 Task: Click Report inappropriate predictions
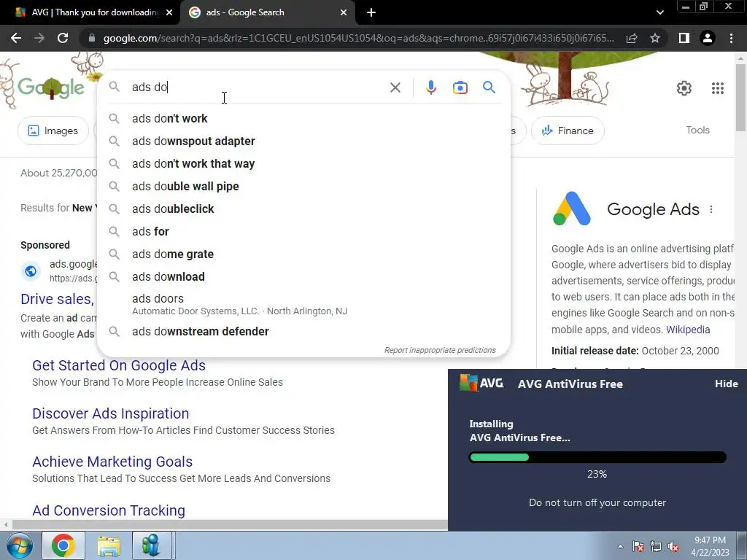click(440, 350)
